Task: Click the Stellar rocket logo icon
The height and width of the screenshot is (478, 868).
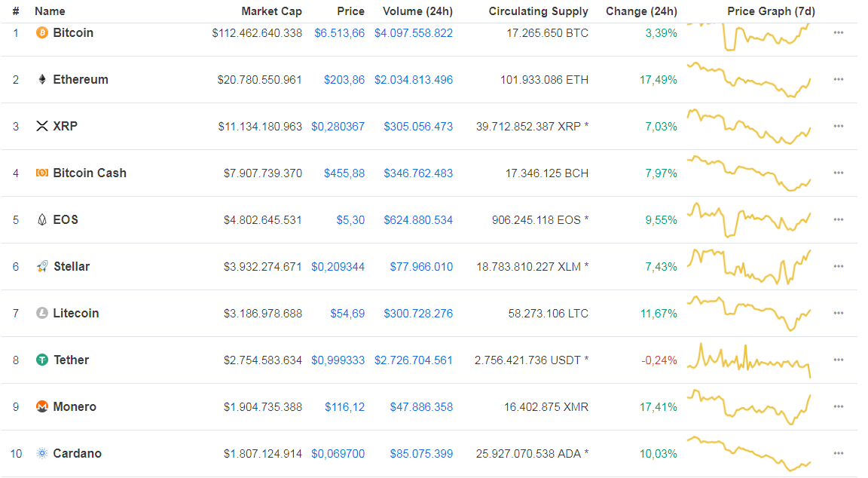Action: (42, 267)
